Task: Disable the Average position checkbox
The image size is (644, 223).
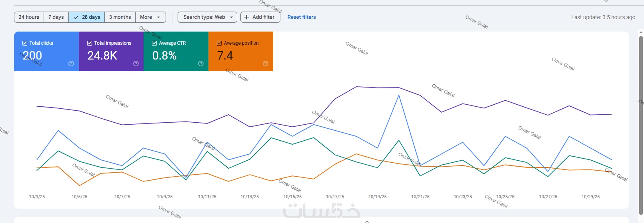Action: (x=219, y=43)
